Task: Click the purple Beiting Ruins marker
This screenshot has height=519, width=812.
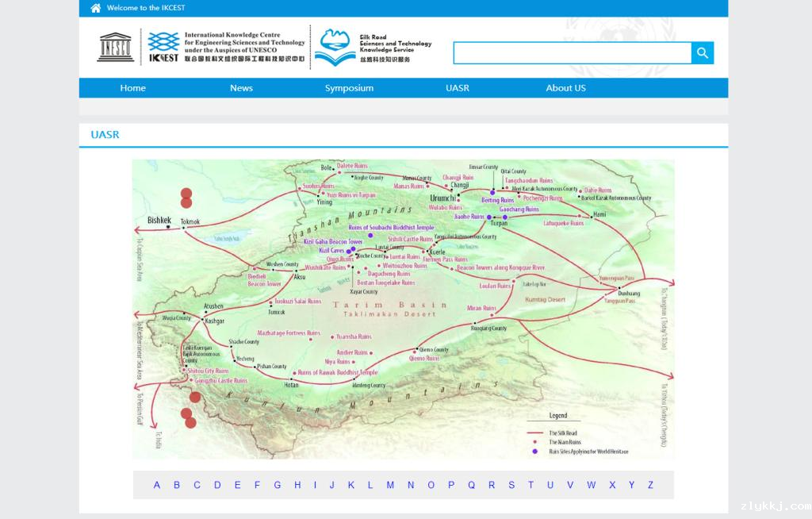Action: (x=492, y=192)
